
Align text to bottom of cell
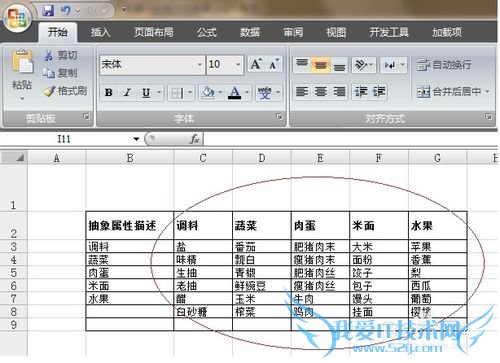point(339,64)
